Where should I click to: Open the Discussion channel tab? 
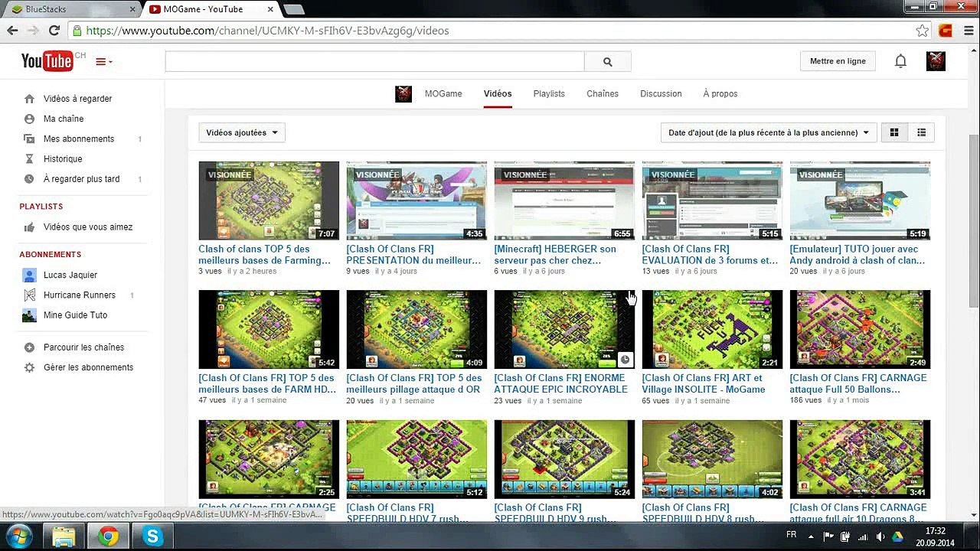click(x=661, y=93)
